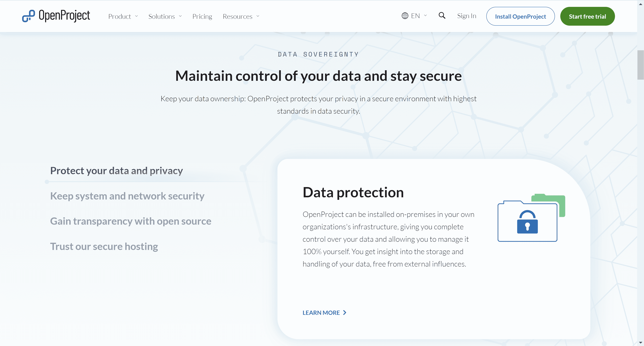Viewport: 644px width, 346px height.
Task: Click the Install OpenProject button
Action: click(521, 16)
